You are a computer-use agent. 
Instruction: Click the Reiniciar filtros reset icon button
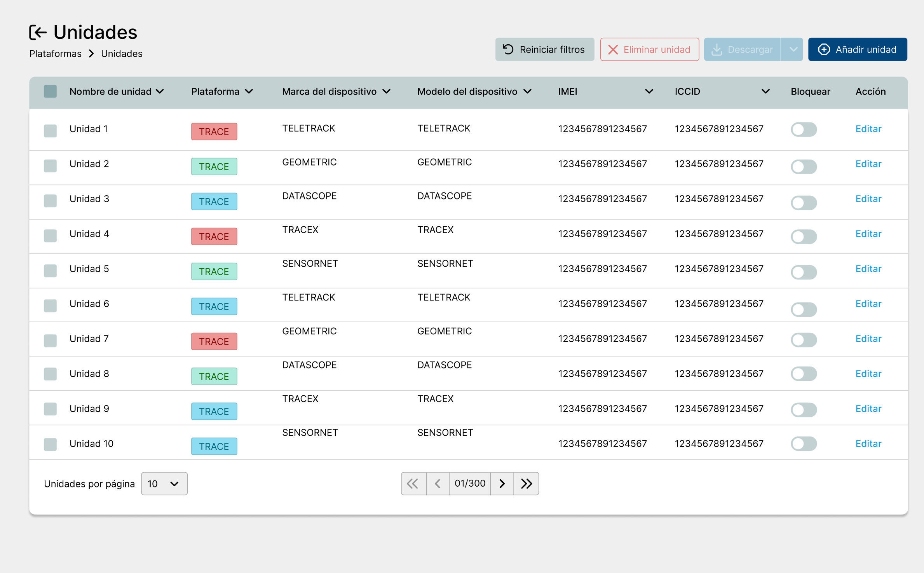pyautogui.click(x=544, y=49)
